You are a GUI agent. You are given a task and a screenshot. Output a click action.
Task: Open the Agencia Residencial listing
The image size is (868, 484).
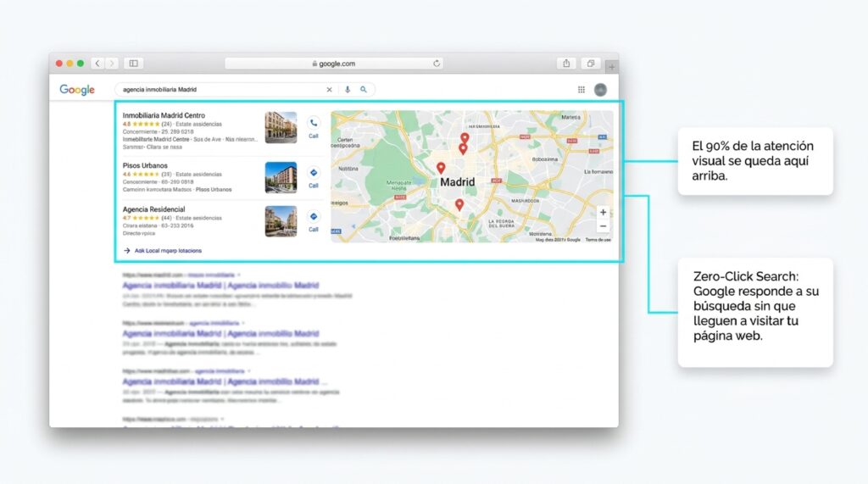[x=154, y=209]
